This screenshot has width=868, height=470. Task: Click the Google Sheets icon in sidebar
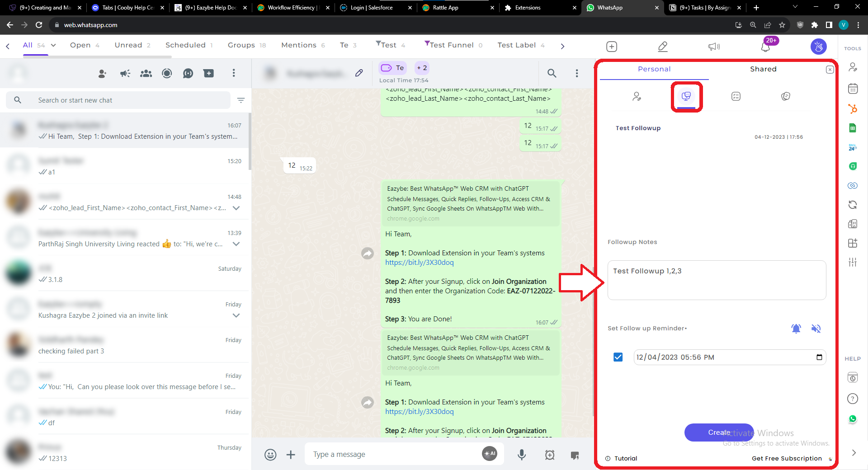[x=853, y=128]
